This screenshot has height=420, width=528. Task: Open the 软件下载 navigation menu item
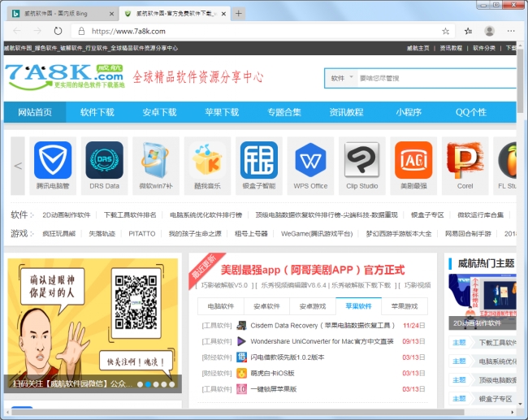(97, 112)
